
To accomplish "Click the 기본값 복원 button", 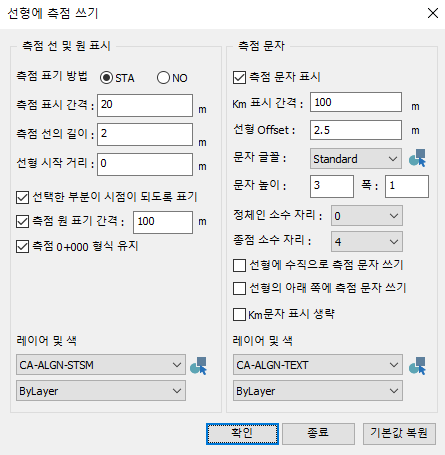I will tap(399, 434).
